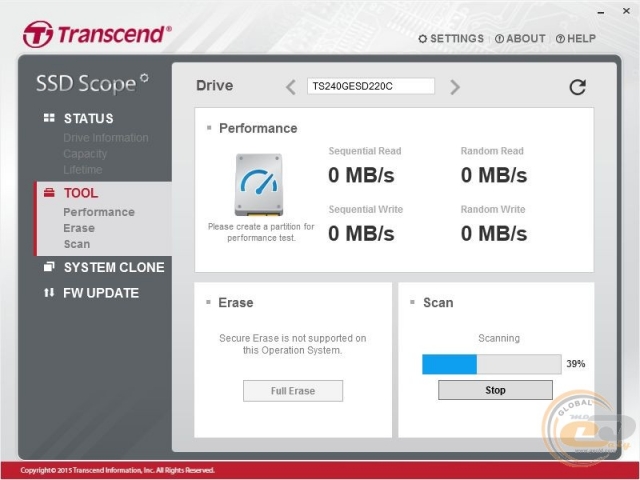Click the red toolbox icon
The image size is (640, 480).
pos(49,192)
